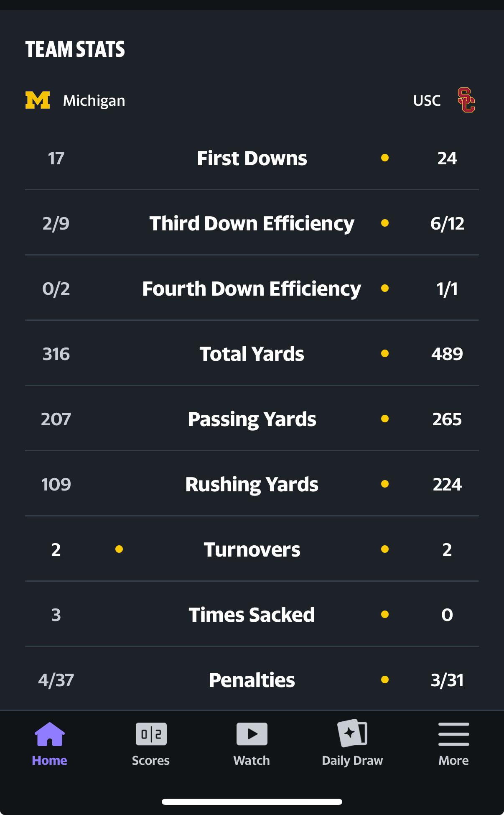Tap the Watch play icon

(x=252, y=734)
